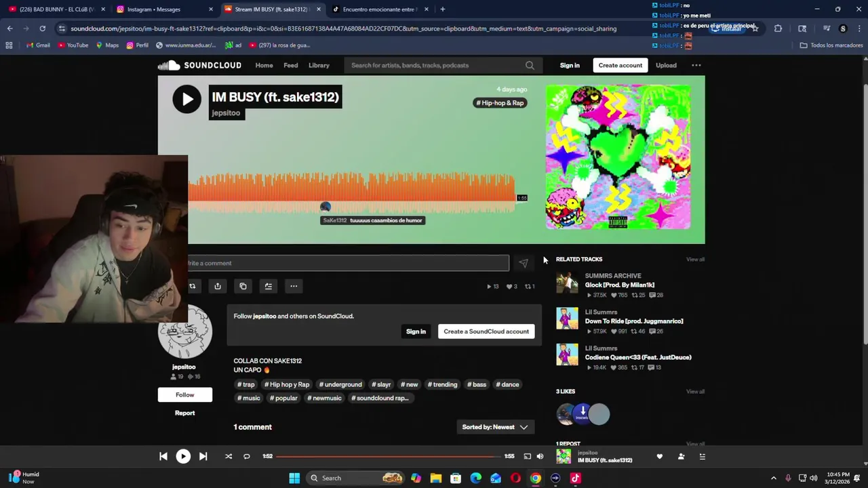Select the #underground tag
The width and height of the screenshot is (868, 488).
click(340, 384)
